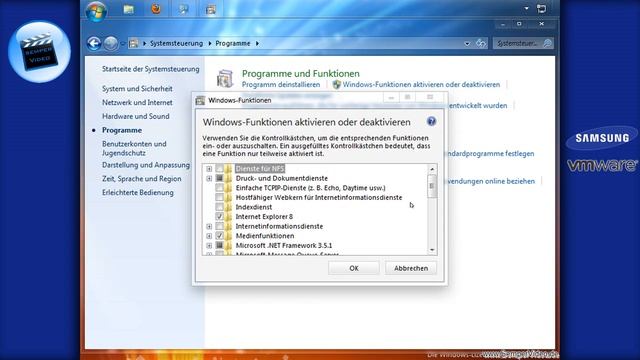Image resolution: width=640 pixels, height=360 pixels.
Task: Expand the Druck- und Dokumentdienste node
Action: tap(209, 178)
